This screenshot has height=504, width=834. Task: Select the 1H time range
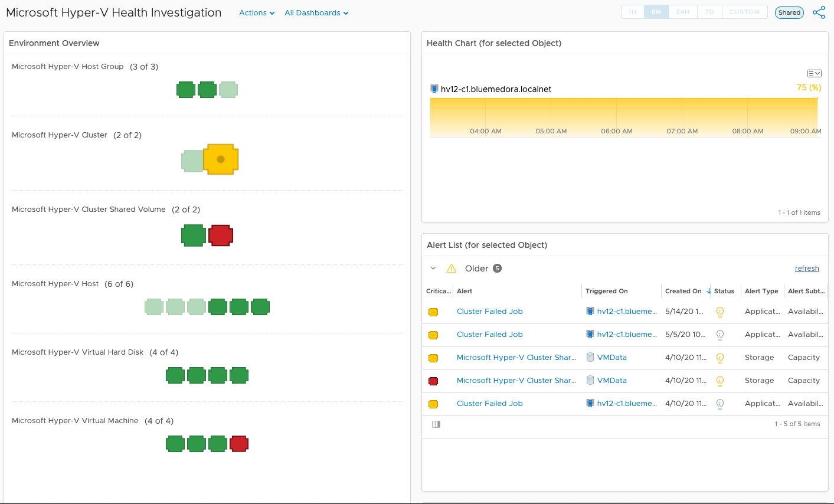point(633,12)
